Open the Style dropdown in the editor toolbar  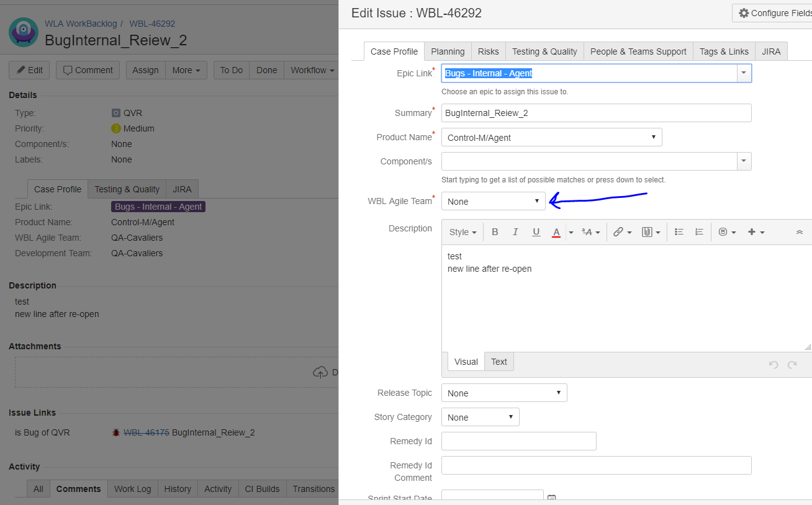(x=463, y=232)
